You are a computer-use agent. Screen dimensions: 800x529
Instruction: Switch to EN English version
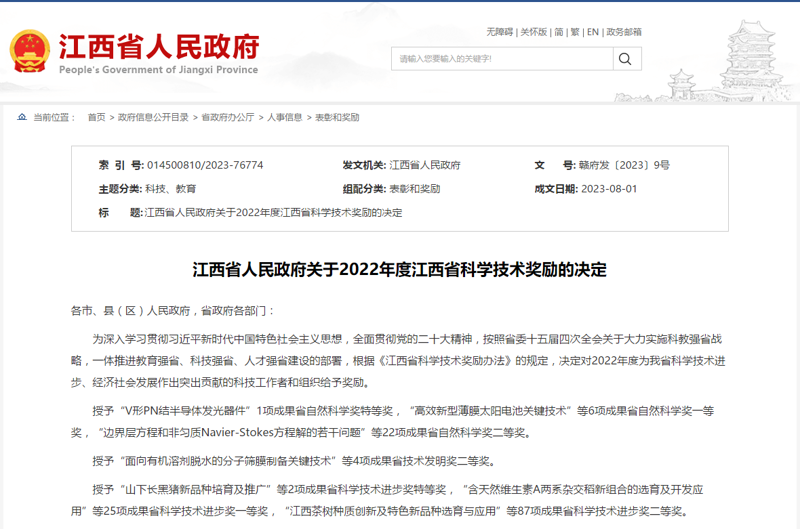(x=593, y=32)
